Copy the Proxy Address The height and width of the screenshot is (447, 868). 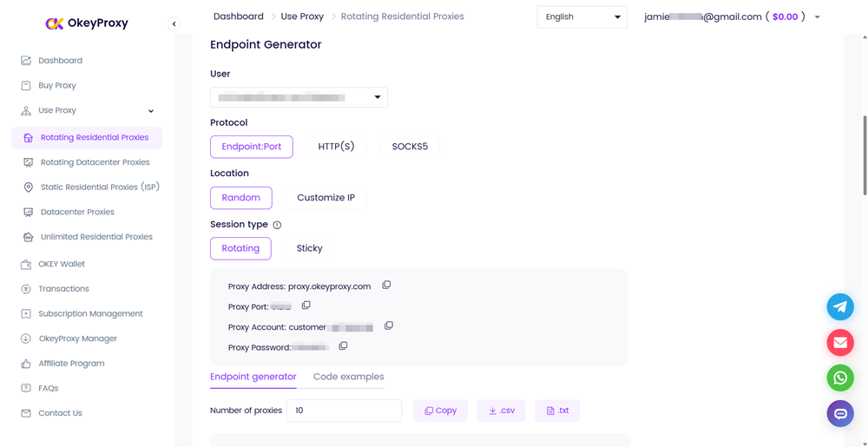[386, 285]
